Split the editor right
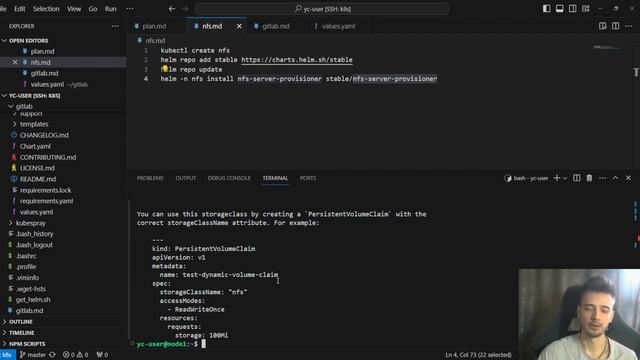640x360 pixels. pyautogui.click(x=616, y=26)
